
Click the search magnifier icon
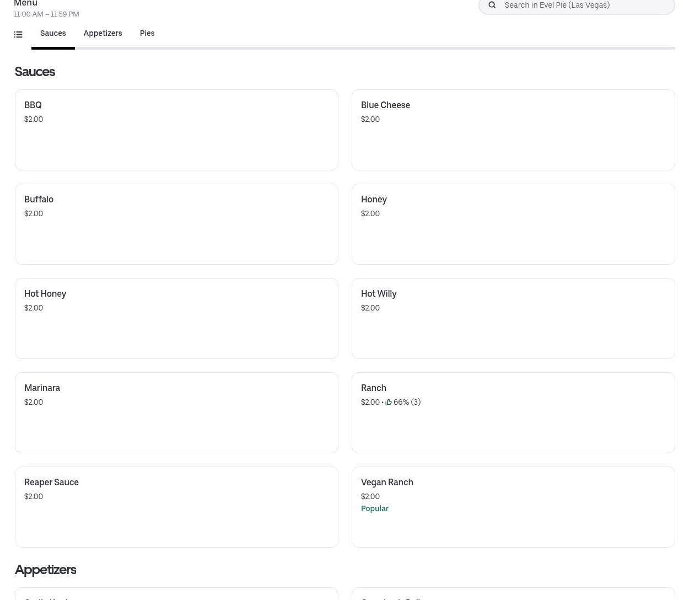492,6
